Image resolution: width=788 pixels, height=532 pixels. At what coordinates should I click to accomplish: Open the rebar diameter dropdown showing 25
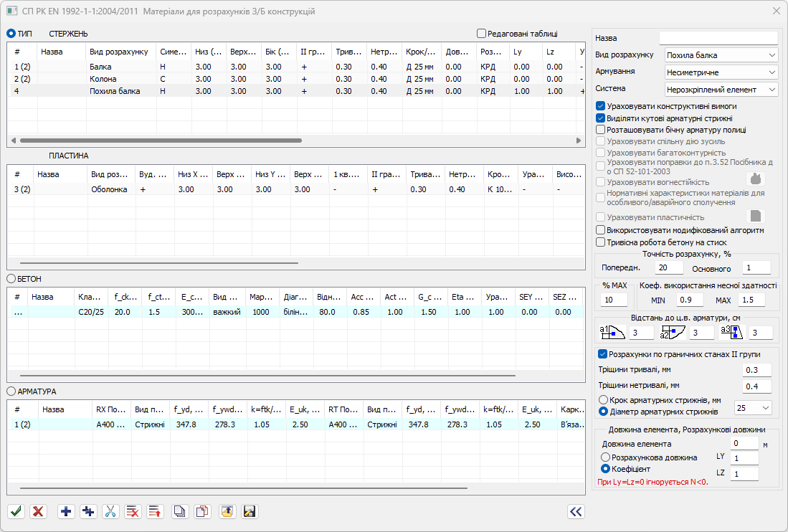point(753,408)
